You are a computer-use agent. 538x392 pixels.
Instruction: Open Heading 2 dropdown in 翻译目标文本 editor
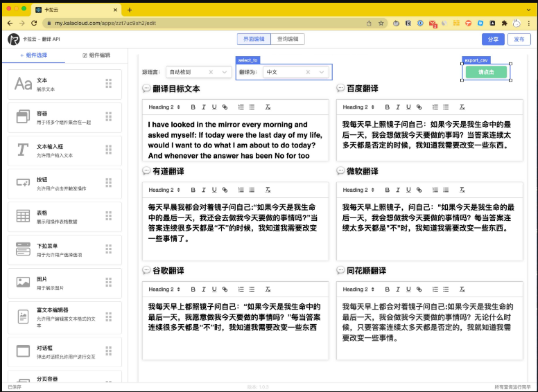point(164,107)
